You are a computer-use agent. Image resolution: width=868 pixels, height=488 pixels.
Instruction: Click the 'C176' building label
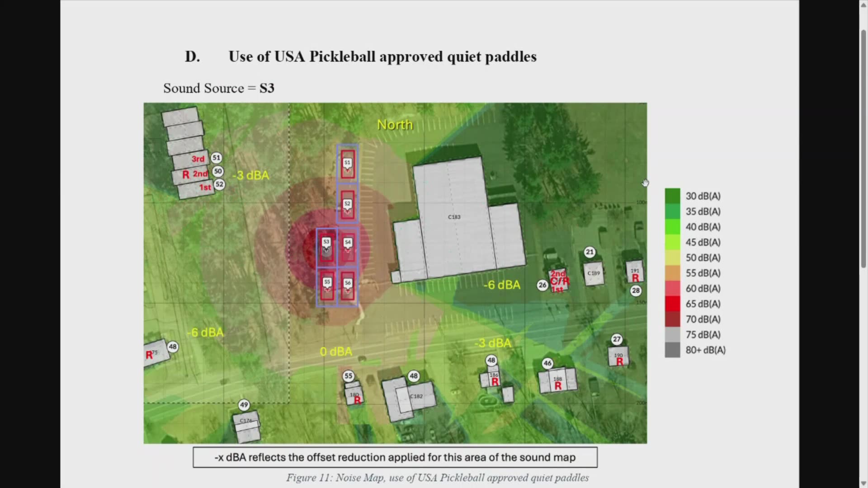click(x=246, y=421)
